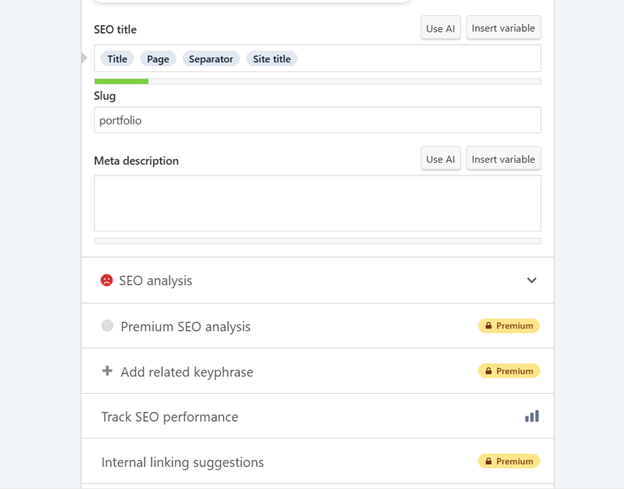Click into the Slug field containing portfolio

pyautogui.click(x=318, y=120)
